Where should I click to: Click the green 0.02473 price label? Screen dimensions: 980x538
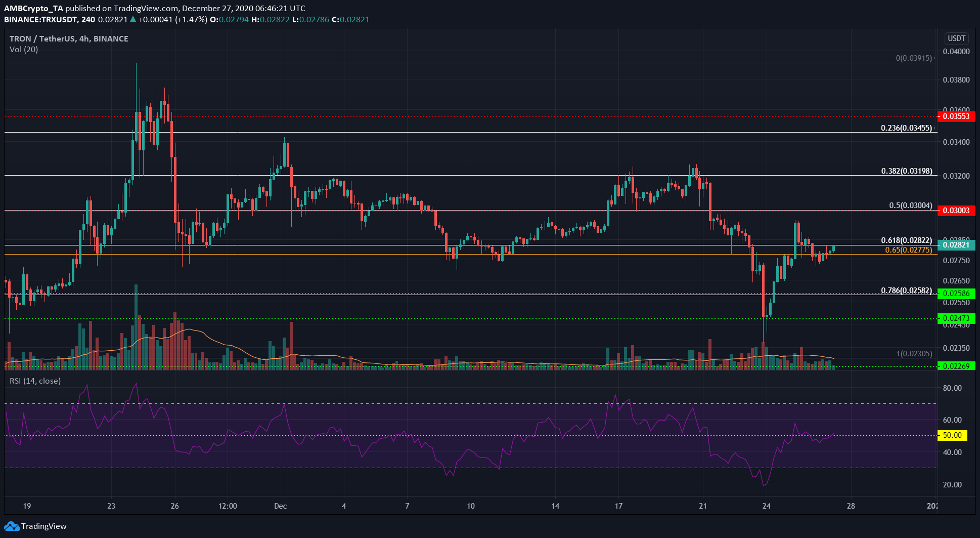click(956, 318)
